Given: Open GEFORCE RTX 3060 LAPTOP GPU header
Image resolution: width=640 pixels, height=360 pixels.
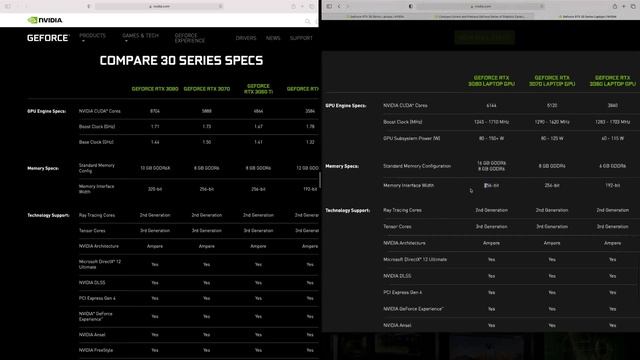Looking at the screenshot, I should pos(612,80).
